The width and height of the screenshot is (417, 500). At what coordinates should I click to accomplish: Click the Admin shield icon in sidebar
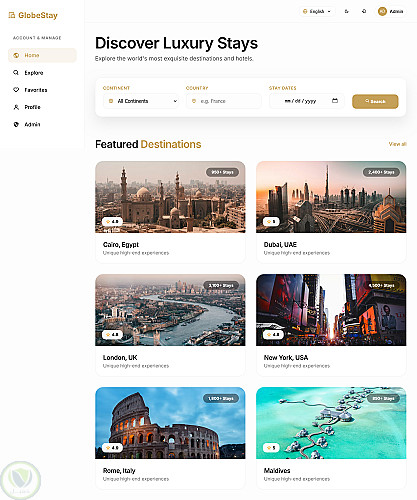(16, 124)
